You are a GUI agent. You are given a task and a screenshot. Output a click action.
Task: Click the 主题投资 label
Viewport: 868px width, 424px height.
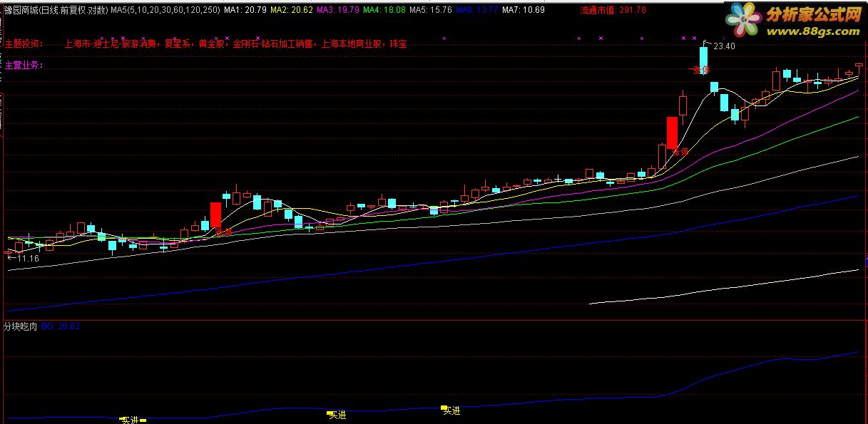(x=24, y=43)
